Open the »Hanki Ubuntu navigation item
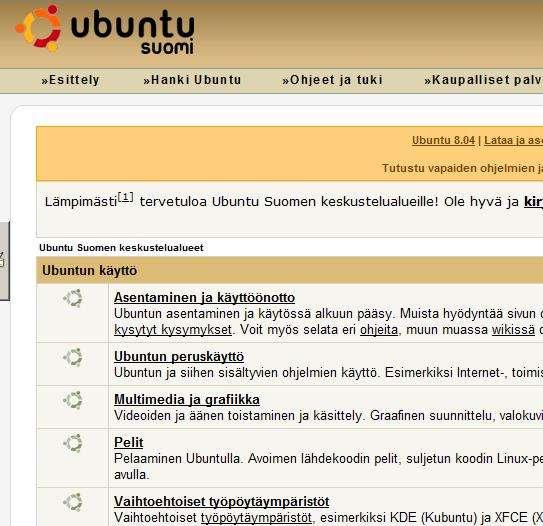The height and width of the screenshot is (526, 543). coord(192,80)
